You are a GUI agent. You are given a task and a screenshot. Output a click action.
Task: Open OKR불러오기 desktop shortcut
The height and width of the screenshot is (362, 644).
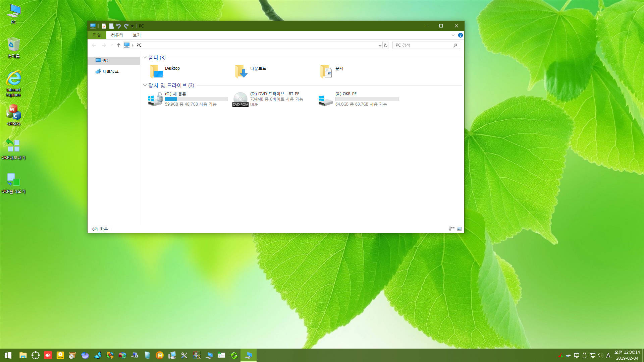[x=13, y=183]
